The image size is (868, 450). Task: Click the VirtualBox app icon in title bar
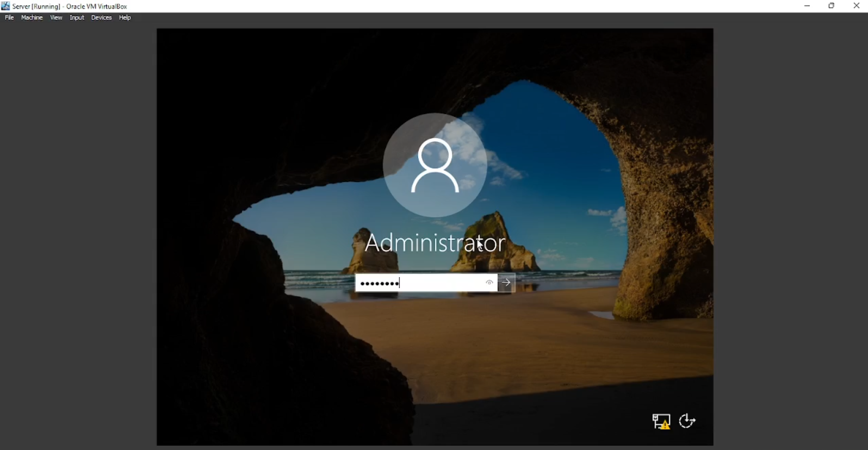[x=5, y=6]
